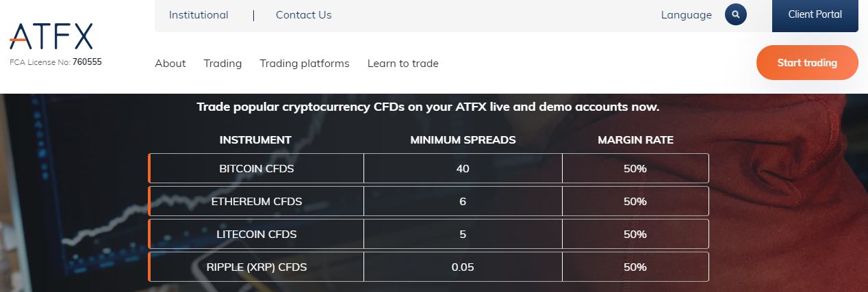Open the Institutional link
Viewport: 868px width, 292px height.
(x=199, y=14)
